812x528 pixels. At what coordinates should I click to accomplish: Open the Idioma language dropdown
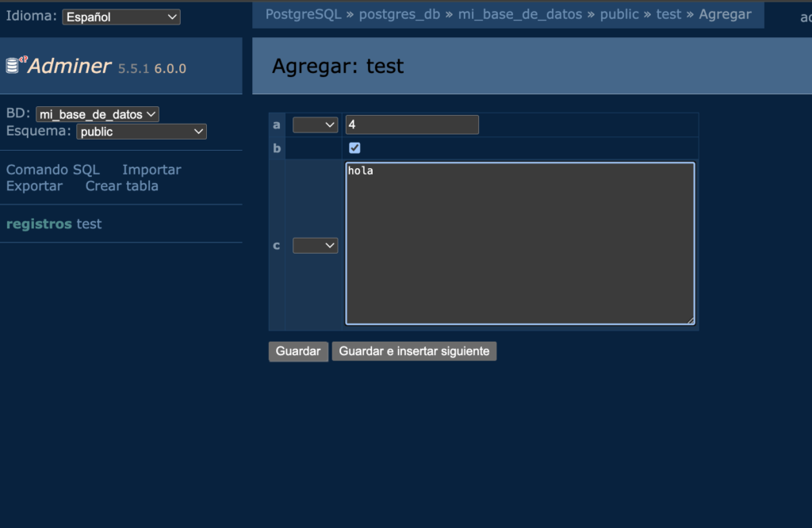coord(121,17)
